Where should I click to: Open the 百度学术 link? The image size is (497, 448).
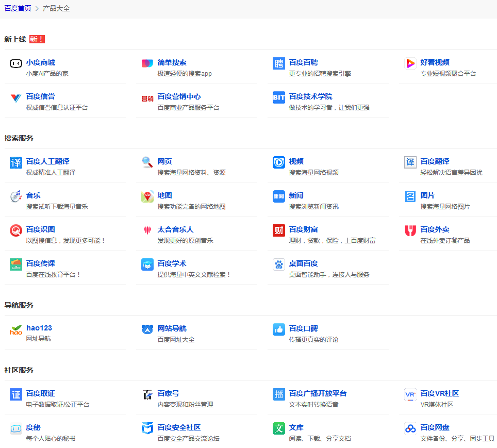pos(172,263)
